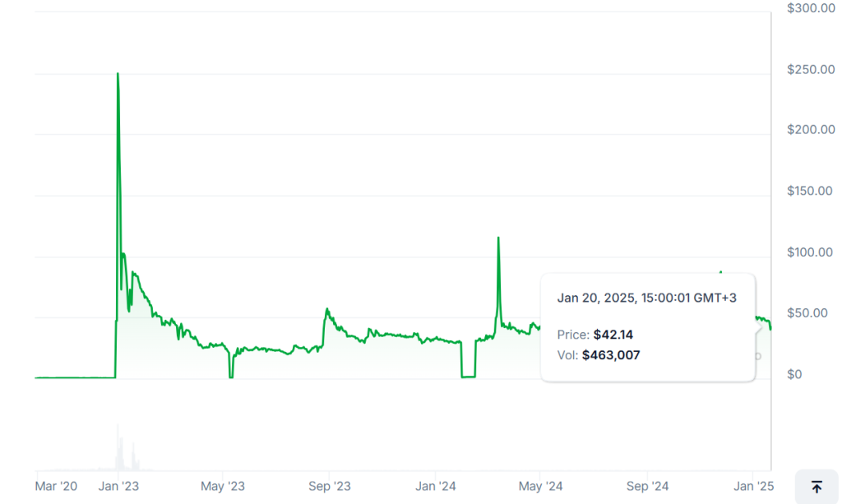Click the May '24 date axis label

[x=540, y=486]
